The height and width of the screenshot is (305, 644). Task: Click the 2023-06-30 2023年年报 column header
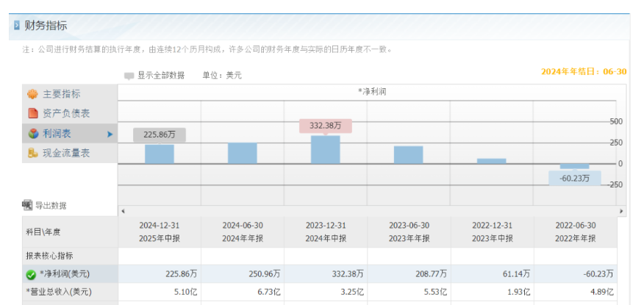(x=409, y=232)
